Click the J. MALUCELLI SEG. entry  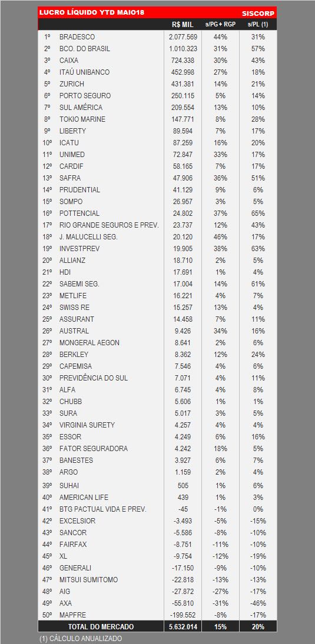point(88,237)
